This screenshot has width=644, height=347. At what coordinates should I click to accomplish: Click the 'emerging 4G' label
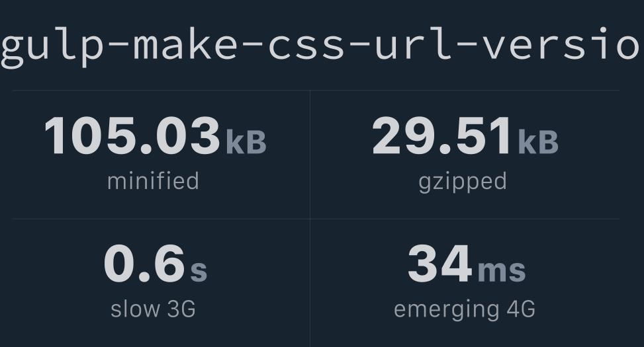pos(465,310)
